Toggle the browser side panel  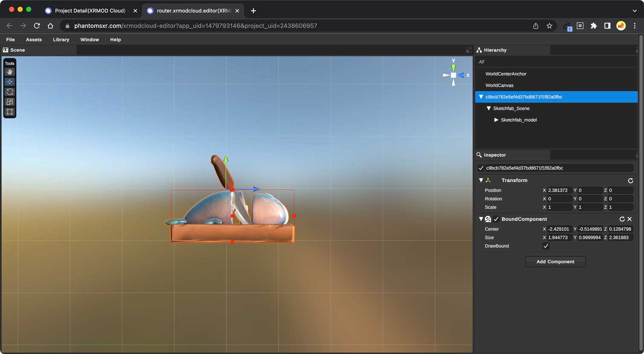tap(607, 26)
